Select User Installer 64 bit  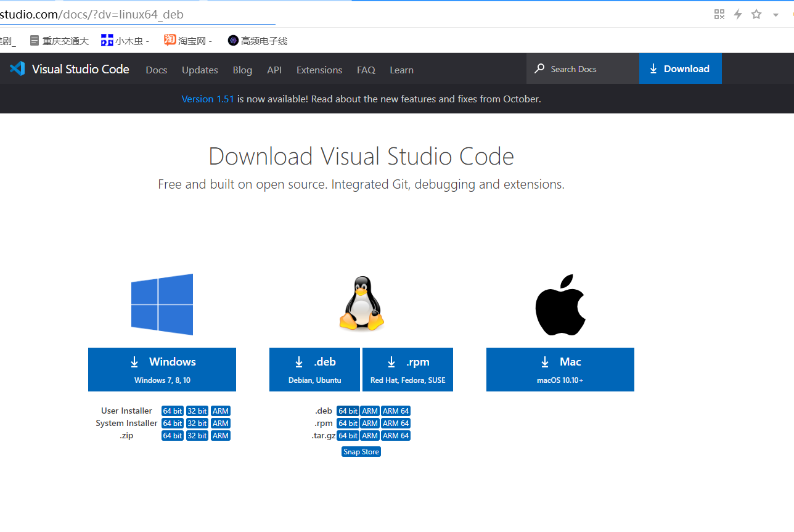click(173, 411)
